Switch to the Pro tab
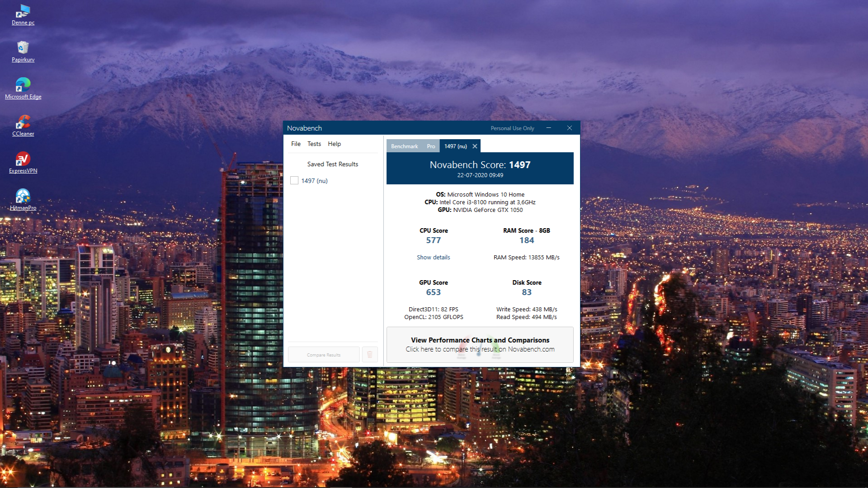868x488 pixels. tap(431, 146)
